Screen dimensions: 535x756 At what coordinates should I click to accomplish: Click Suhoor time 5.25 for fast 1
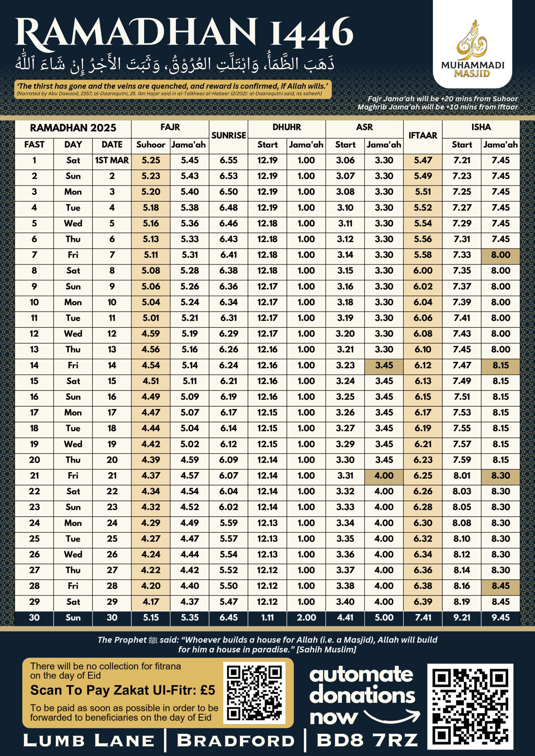151,160
